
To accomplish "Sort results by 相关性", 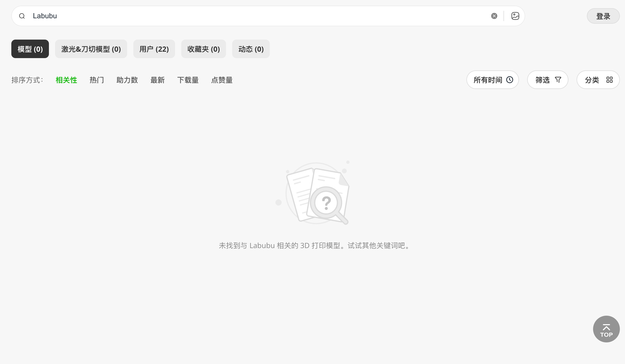I will 66,80.
